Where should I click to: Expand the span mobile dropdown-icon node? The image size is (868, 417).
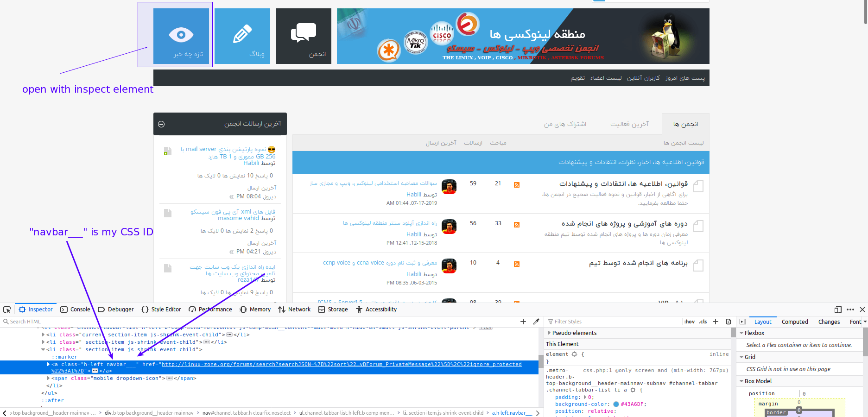49,378
